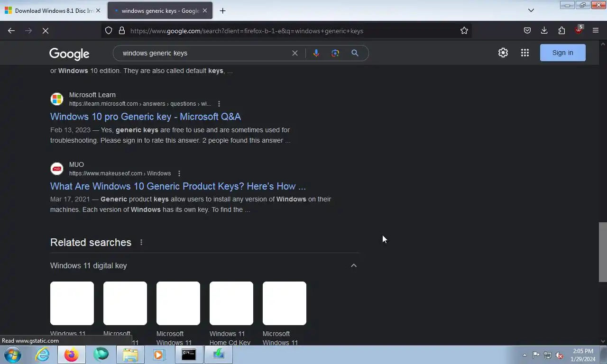Open a new browser tab
Viewport: 607px width, 364px height.
point(222,10)
